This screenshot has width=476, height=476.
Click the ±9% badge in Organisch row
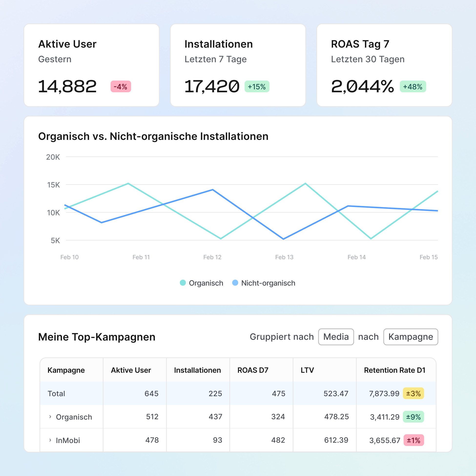(413, 417)
